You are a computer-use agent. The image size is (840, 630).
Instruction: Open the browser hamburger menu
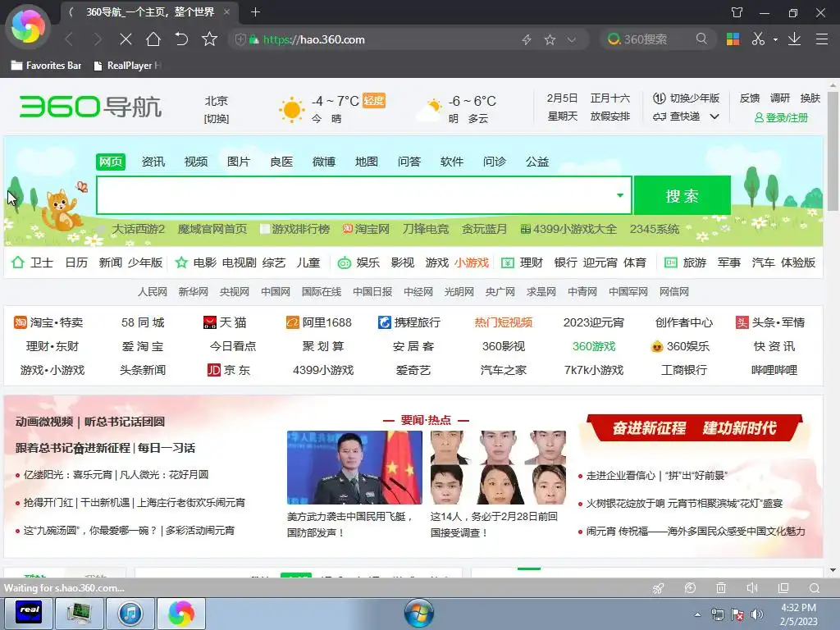click(821, 39)
